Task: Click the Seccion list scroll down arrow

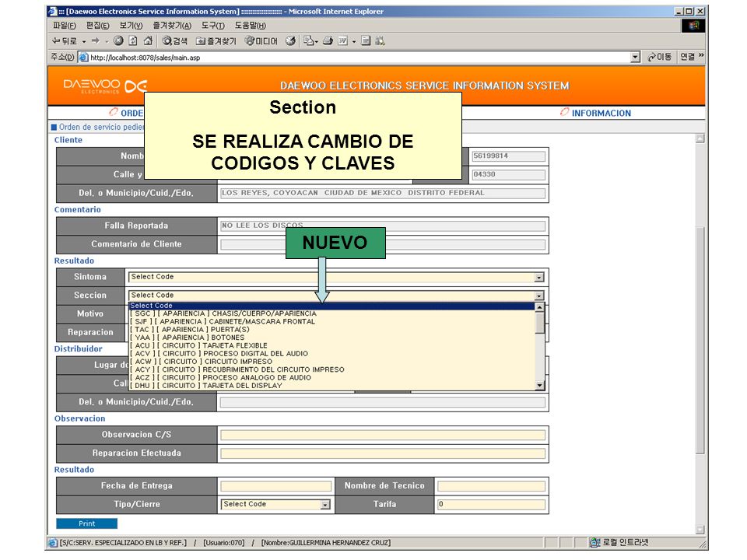Action: click(540, 385)
